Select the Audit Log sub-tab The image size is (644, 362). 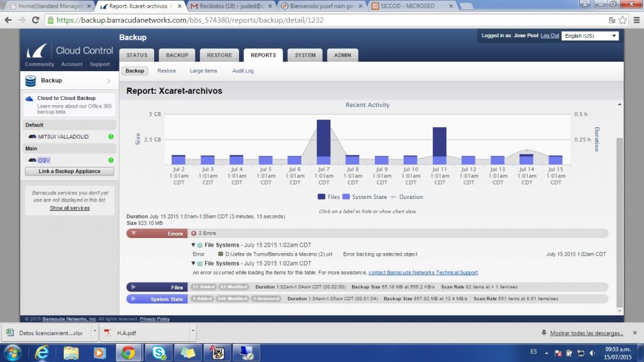[x=243, y=71]
